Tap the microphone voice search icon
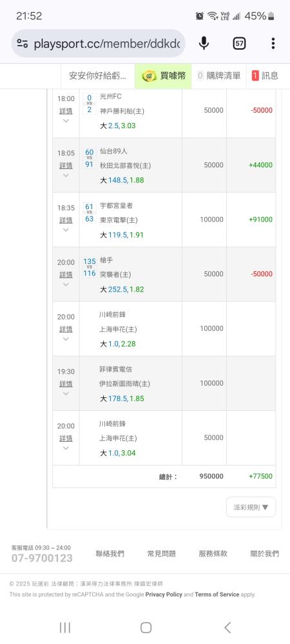 [x=204, y=43]
